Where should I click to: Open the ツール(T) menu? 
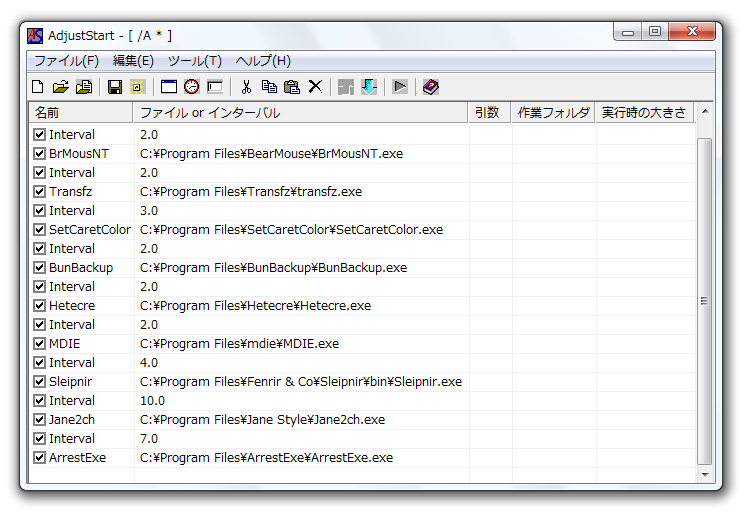point(195,61)
